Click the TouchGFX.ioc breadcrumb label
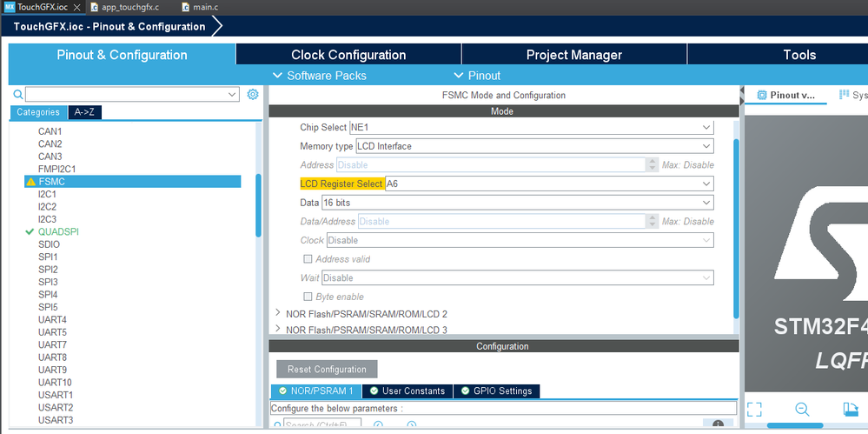 109,27
